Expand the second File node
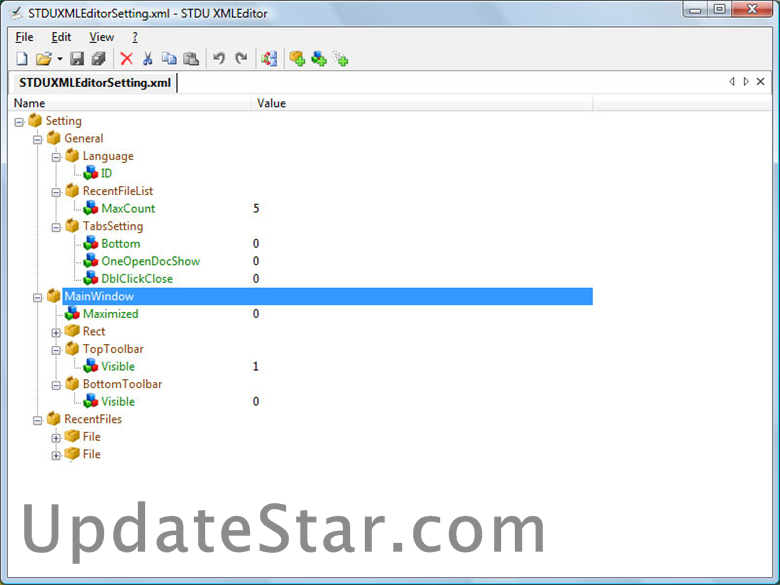The image size is (780, 585). click(x=56, y=456)
